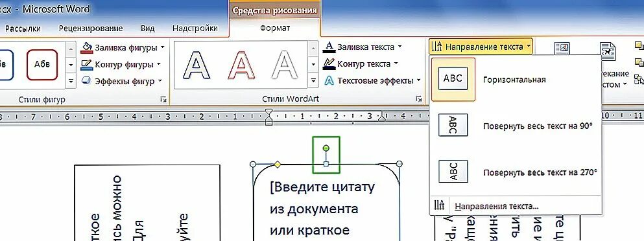
Task: Open the Рассылки ribbon tab
Action: pyautogui.click(x=23, y=29)
